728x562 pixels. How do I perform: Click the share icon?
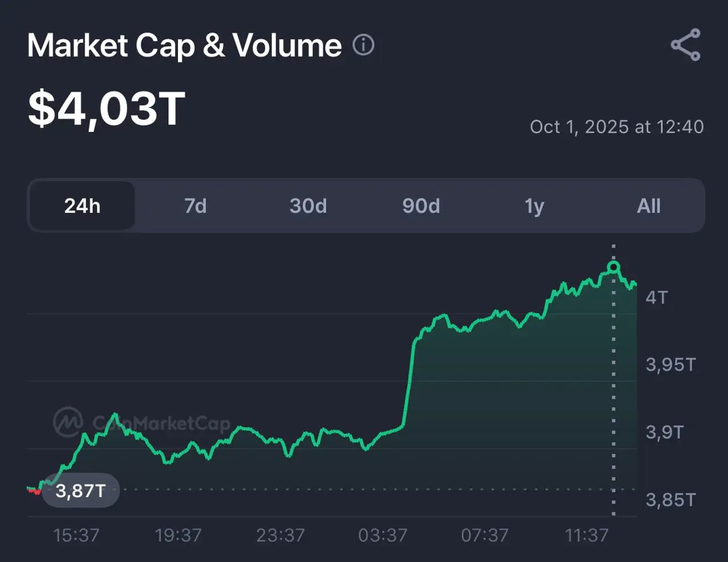coord(685,45)
